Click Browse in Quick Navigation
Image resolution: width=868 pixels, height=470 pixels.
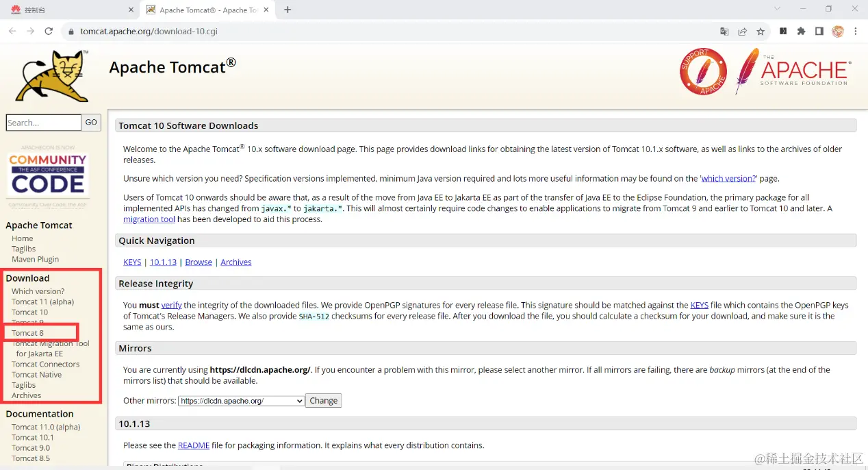199,262
